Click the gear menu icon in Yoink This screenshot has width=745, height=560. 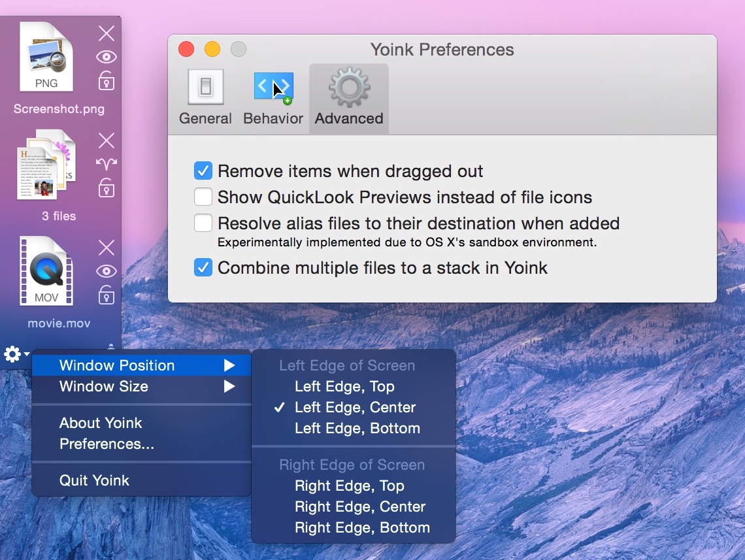[14, 354]
